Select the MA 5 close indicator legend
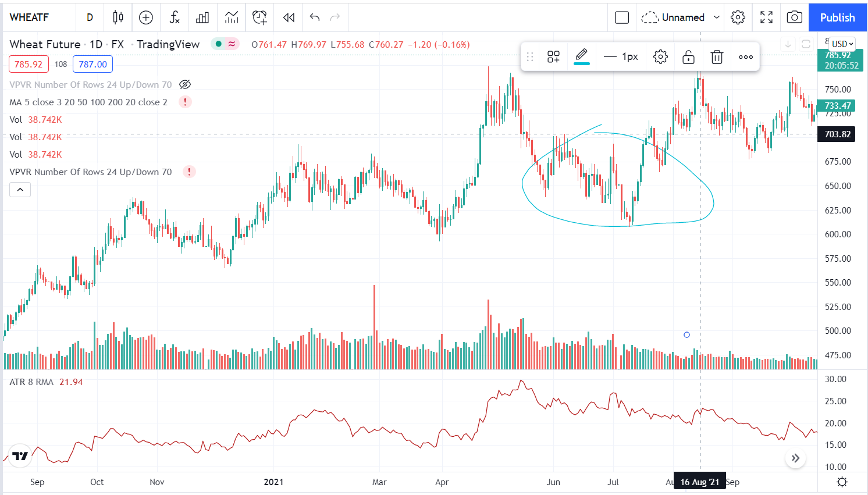868x495 pixels. [88, 102]
